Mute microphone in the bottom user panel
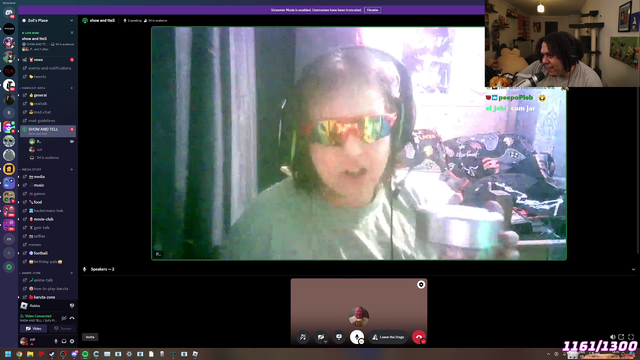The image size is (640, 360). [56, 341]
